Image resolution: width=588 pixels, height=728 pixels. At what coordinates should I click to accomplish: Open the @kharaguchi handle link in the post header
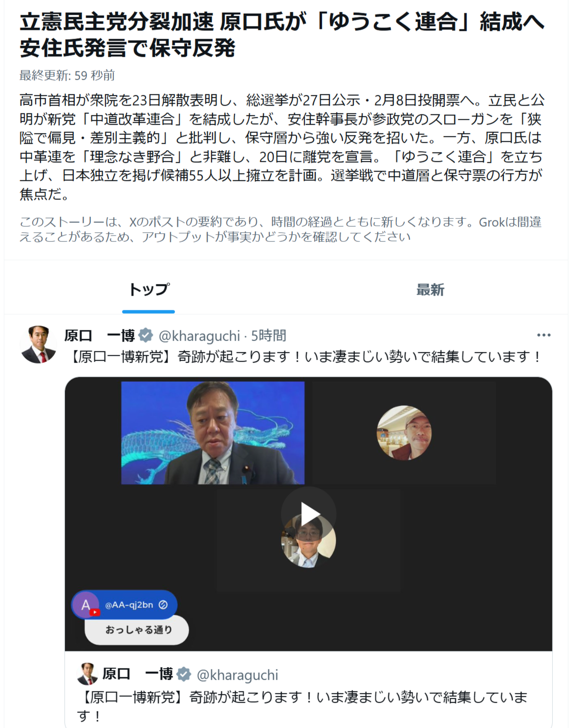click(199, 336)
